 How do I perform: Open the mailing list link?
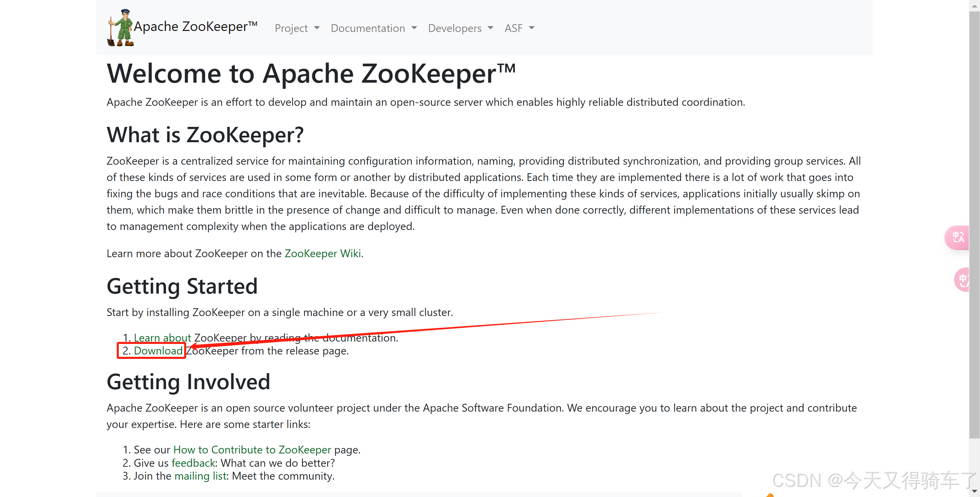pos(200,476)
